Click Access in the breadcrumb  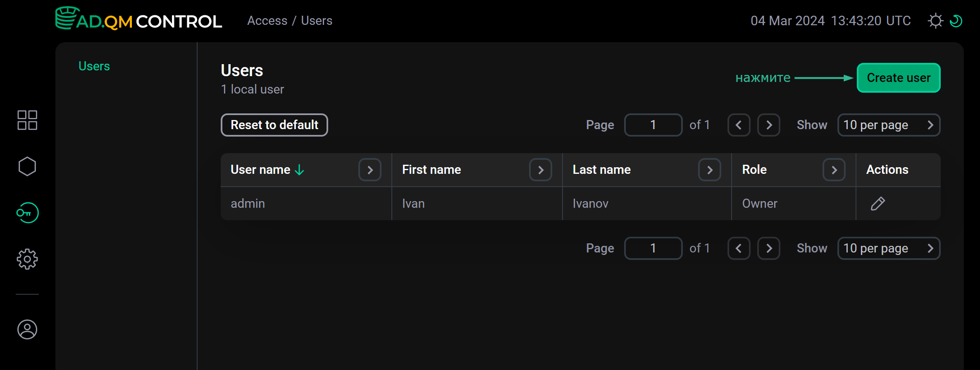[267, 21]
